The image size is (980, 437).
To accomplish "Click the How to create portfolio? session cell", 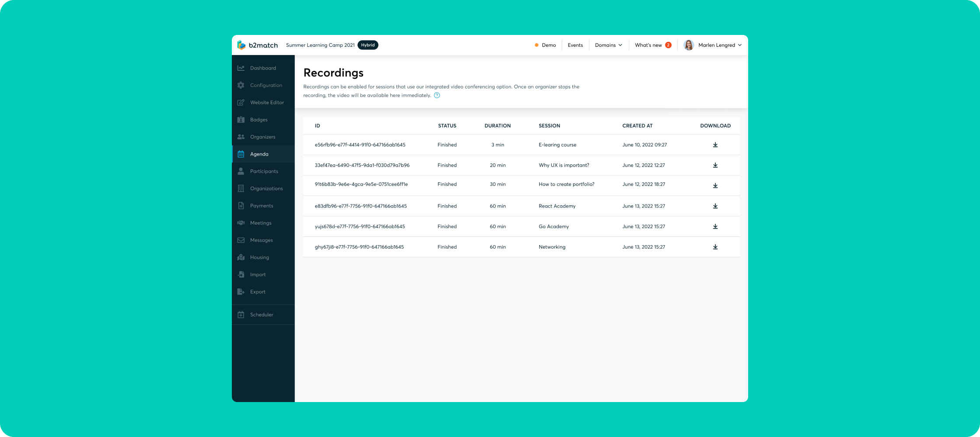I will click(x=567, y=184).
